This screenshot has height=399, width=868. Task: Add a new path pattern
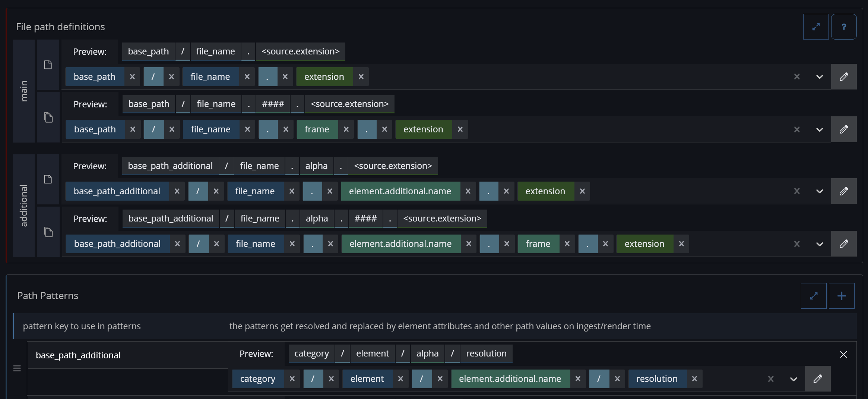(841, 296)
